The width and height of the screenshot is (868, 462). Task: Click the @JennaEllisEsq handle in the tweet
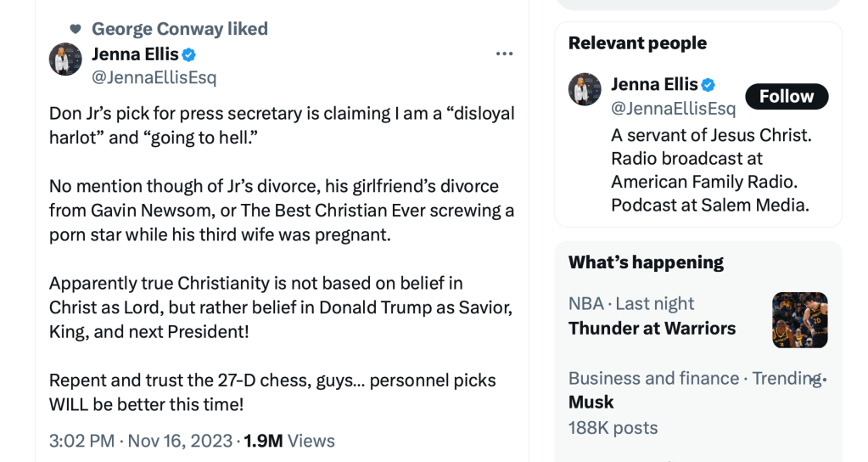[154, 78]
